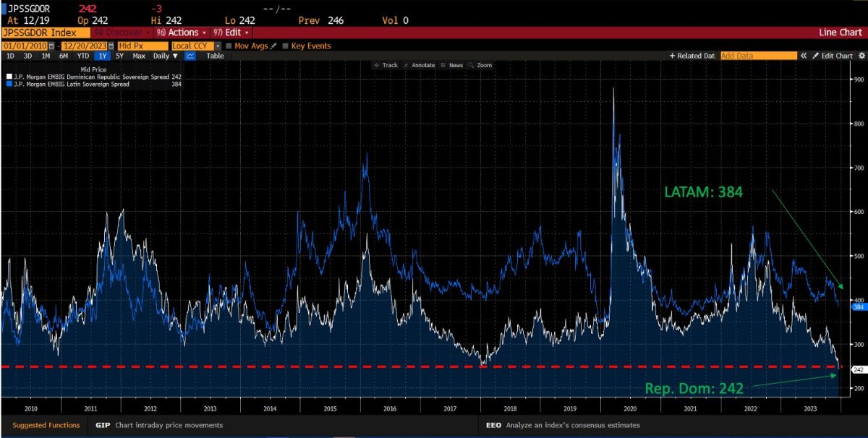Click the Related Data button
This screenshot has height=438, width=868.
[x=692, y=56]
